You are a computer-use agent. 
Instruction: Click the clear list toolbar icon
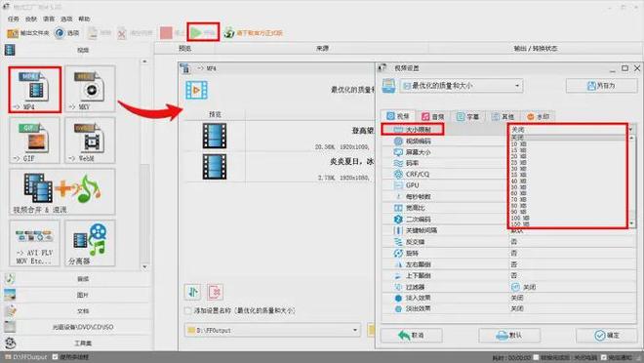pos(122,33)
